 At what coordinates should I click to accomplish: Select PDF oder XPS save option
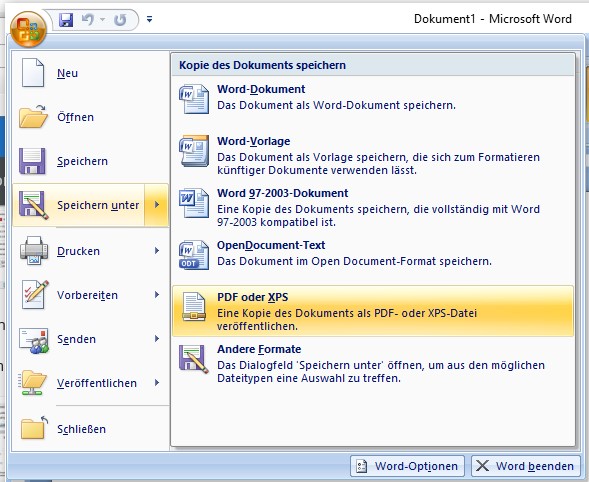(x=373, y=311)
